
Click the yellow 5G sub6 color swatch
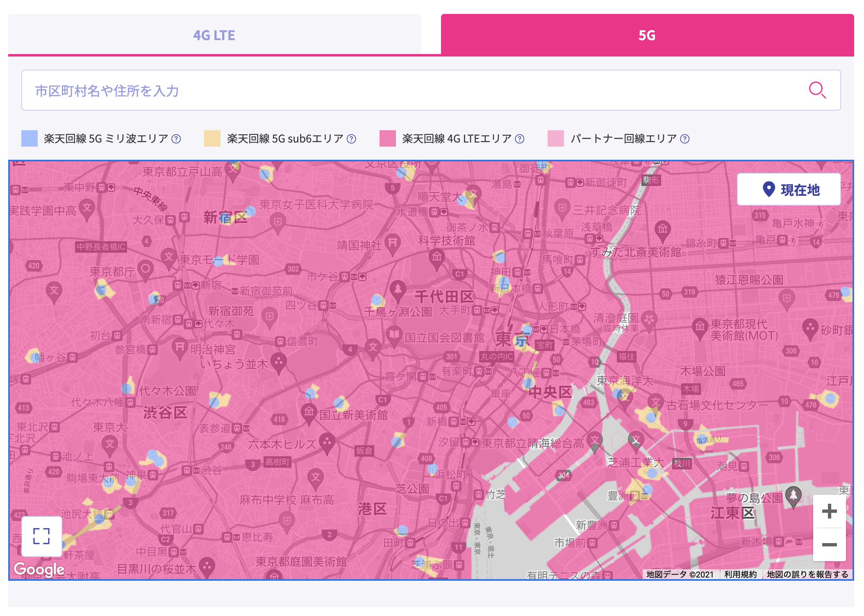212,138
